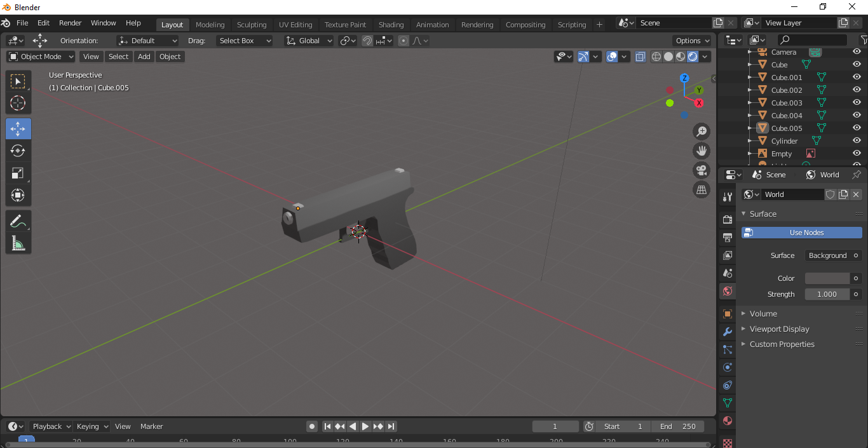Select the Scale tool

click(18, 173)
